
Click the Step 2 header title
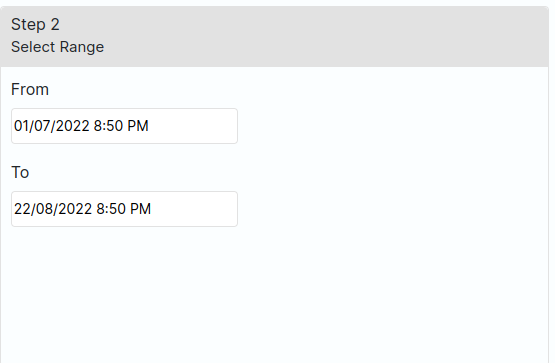pos(35,25)
